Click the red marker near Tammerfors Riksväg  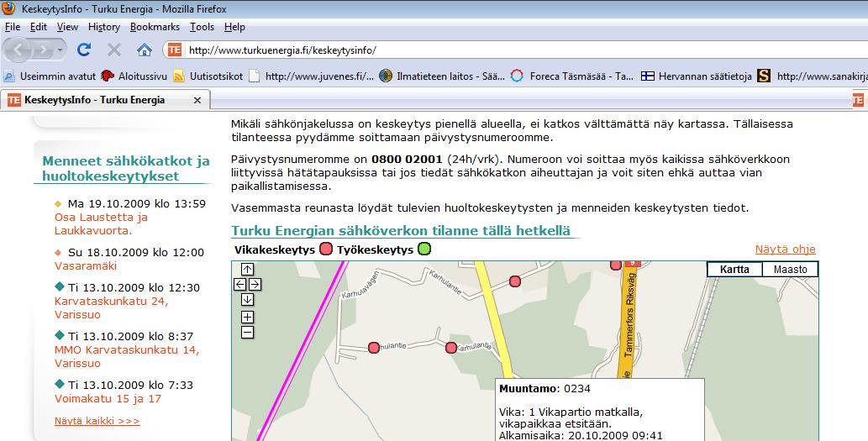coord(615,265)
